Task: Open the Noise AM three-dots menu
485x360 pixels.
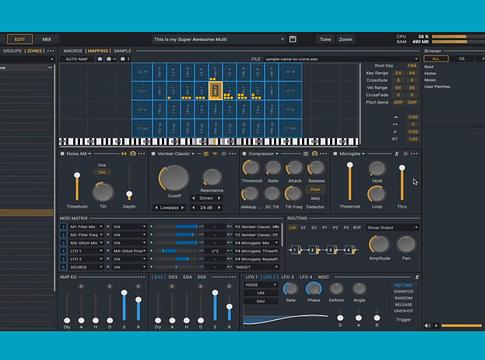Action: (141, 154)
